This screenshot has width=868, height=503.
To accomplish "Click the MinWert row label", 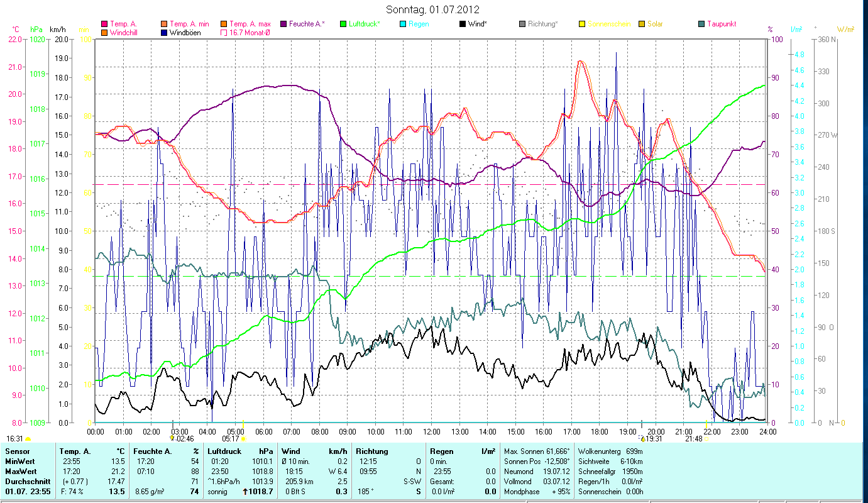I will tap(20, 462).
